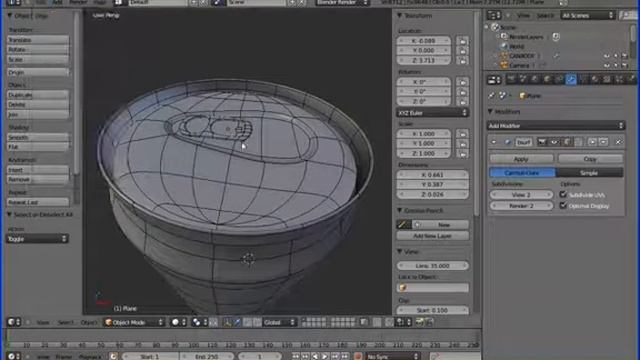Toggle modifier render visibility camera icon
The width and height of the screenshot is (640, 360).
click(x=542, y=142)
